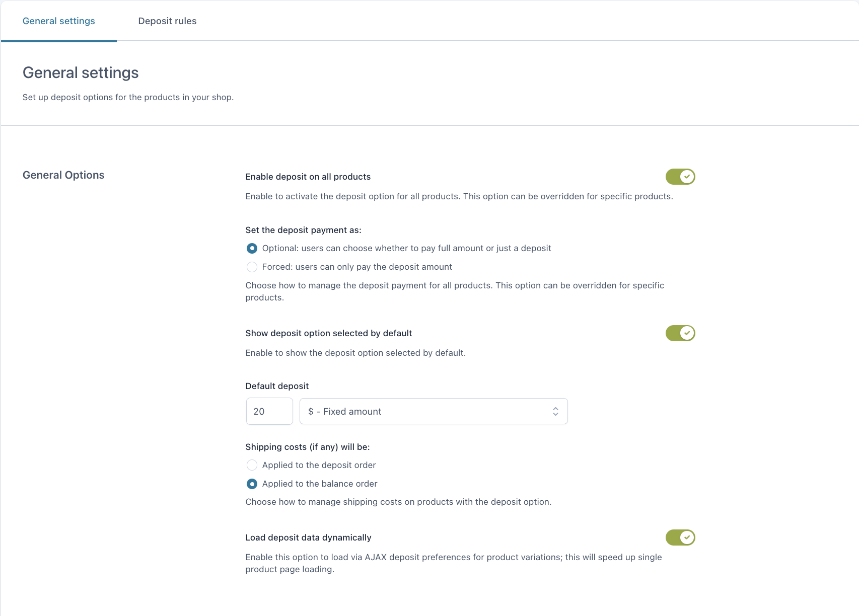The image size is (859, 616).
Task: Select the Forced deposit payment radio button
Action: (x=252, y=267)
